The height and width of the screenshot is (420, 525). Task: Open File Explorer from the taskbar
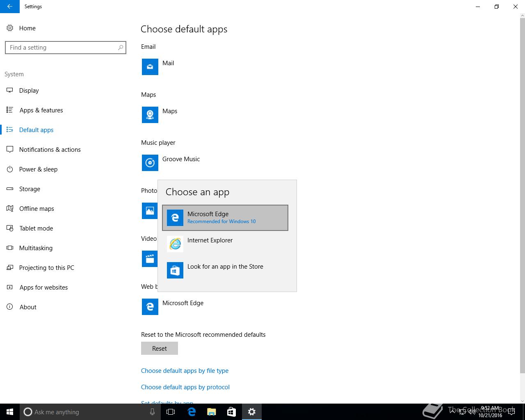[x=211, y=412]
